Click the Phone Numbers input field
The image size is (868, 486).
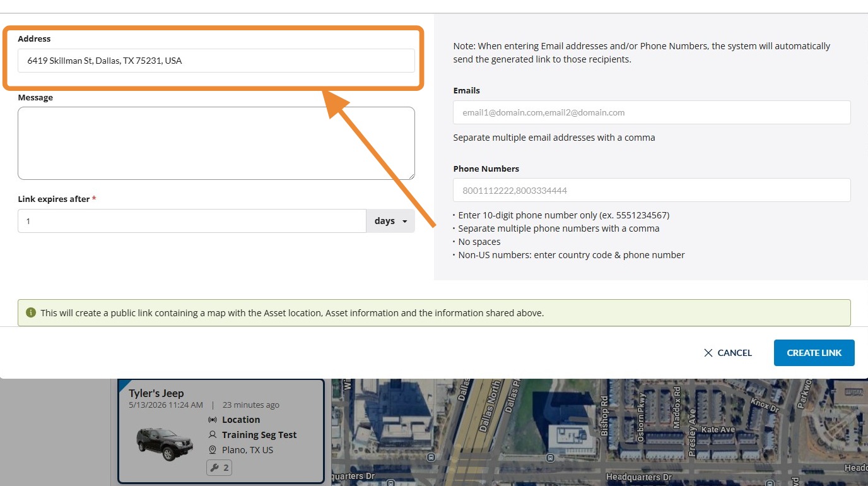coord(652,190)
